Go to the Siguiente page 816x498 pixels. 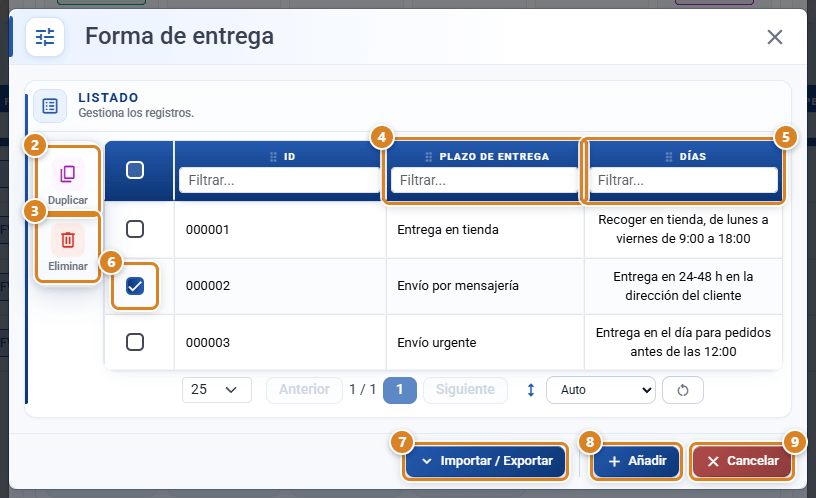point(465,390)
